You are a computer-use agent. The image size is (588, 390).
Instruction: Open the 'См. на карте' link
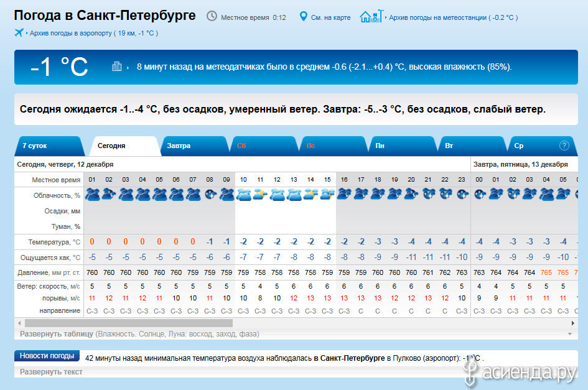pyautogui.click(x=331, y=17)
